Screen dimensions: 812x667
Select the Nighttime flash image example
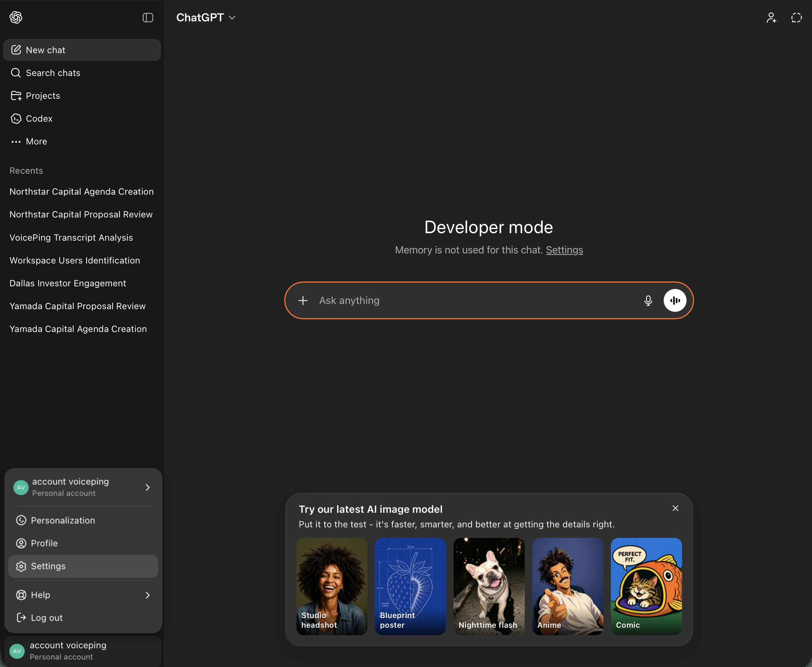point(488,587)
